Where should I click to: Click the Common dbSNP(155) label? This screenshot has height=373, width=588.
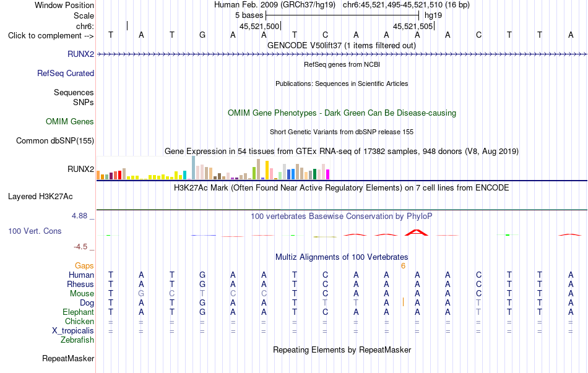54,140
